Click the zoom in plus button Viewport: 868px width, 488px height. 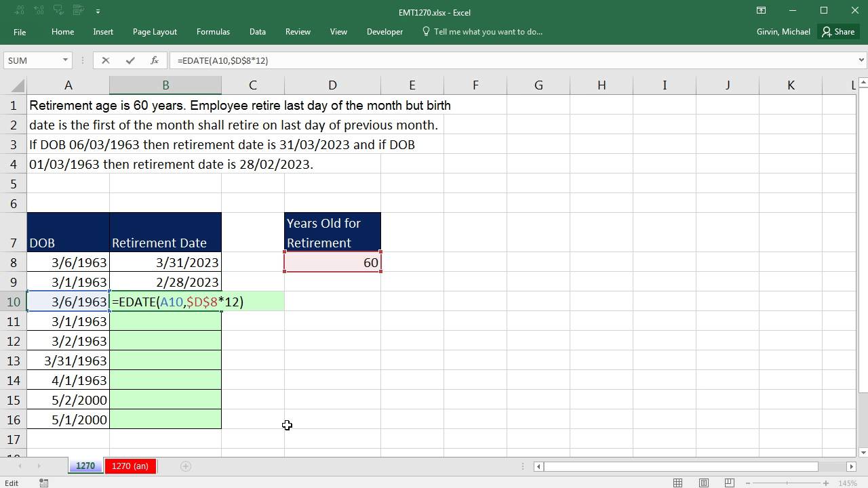825,483
